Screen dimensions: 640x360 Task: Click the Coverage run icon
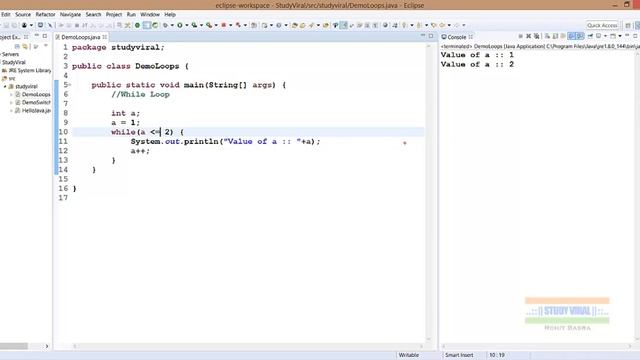(x=194, y=25)
